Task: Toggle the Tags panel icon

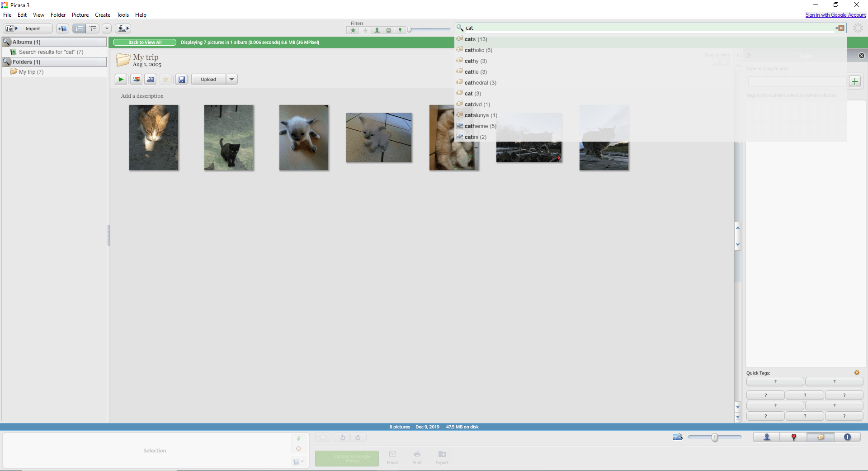Action: 821,437
